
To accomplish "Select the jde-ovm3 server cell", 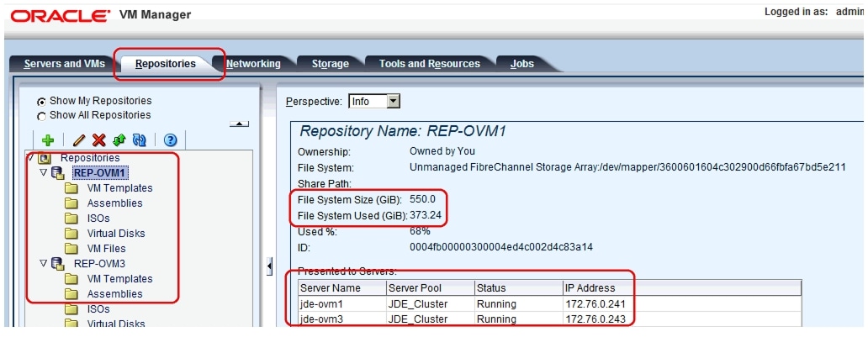I will point(342,319).
